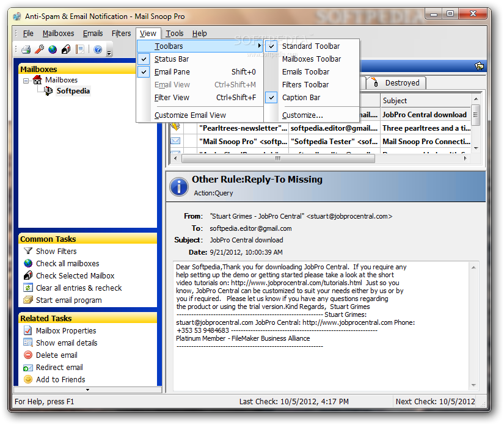Click the blue info icon beside Other Rule
504x425 pixels.
179,187
